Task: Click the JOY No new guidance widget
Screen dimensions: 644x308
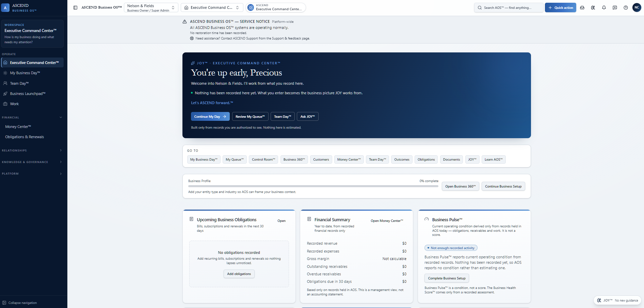Action: (x=617, y=300)
